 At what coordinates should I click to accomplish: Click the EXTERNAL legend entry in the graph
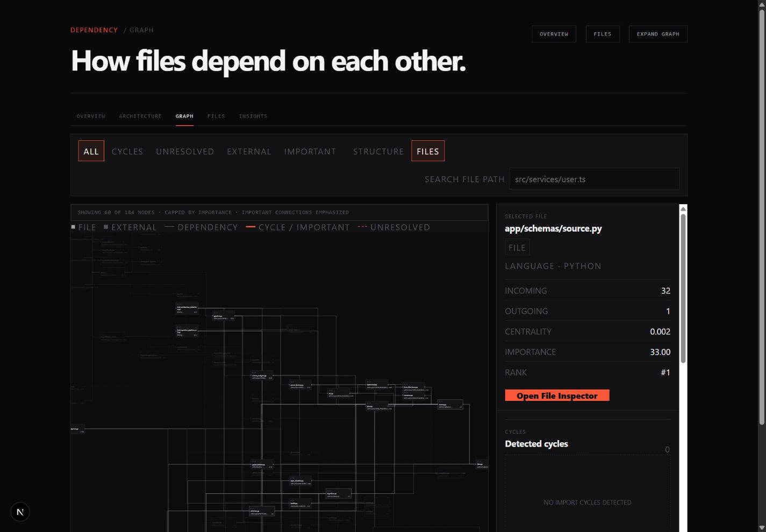[x=130, y=227]
